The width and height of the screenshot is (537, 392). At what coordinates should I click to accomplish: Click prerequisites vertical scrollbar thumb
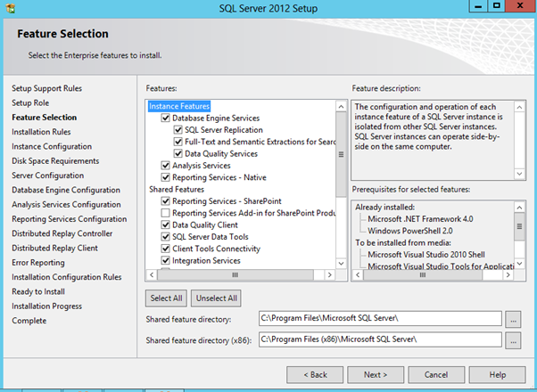[x=519, y=226]
